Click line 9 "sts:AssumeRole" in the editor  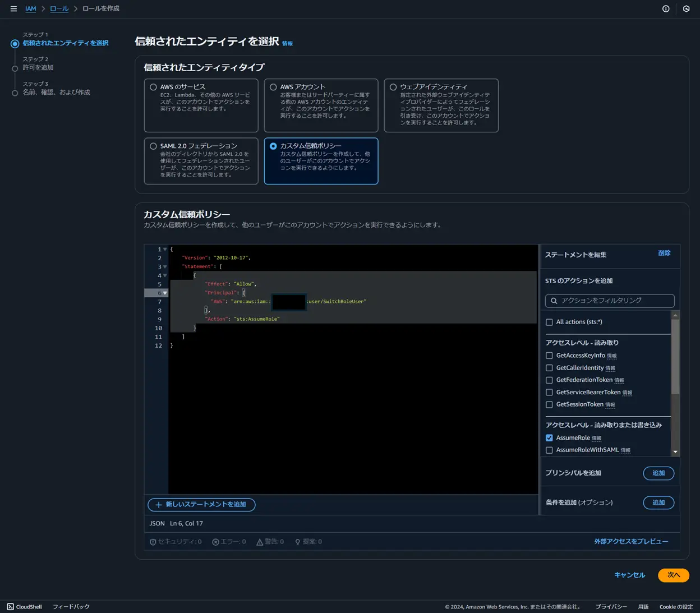[x=257, y=319]
